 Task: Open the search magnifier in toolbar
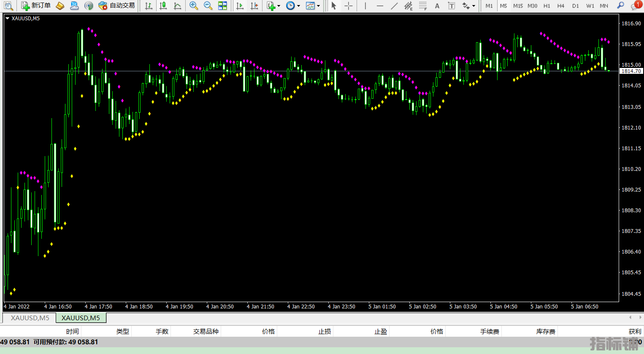(620, 6)
